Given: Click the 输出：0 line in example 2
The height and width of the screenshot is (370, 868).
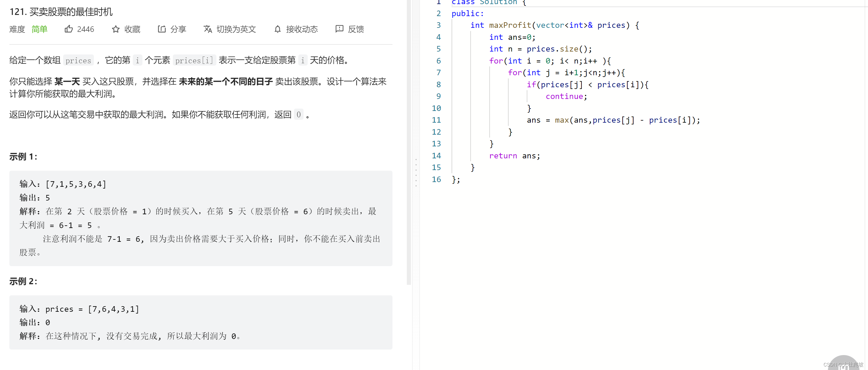Looking at the screenshot, I should [35, 323].
